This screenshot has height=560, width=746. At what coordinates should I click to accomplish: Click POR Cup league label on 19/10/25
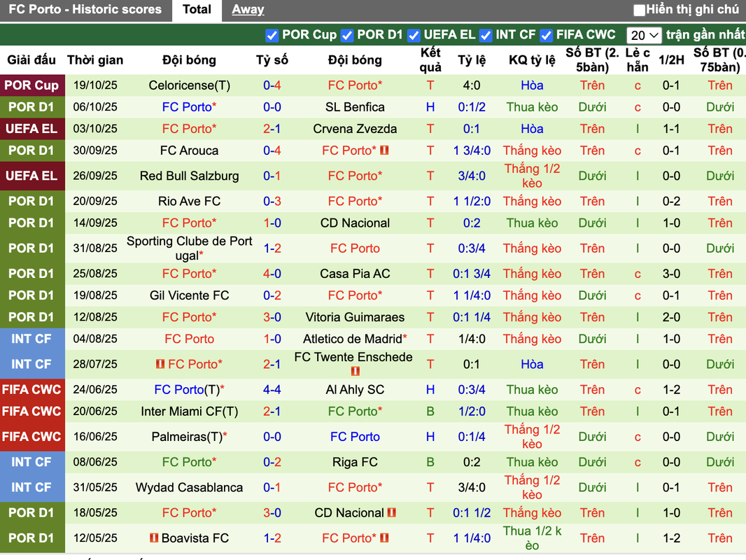(x=32, y=85)
